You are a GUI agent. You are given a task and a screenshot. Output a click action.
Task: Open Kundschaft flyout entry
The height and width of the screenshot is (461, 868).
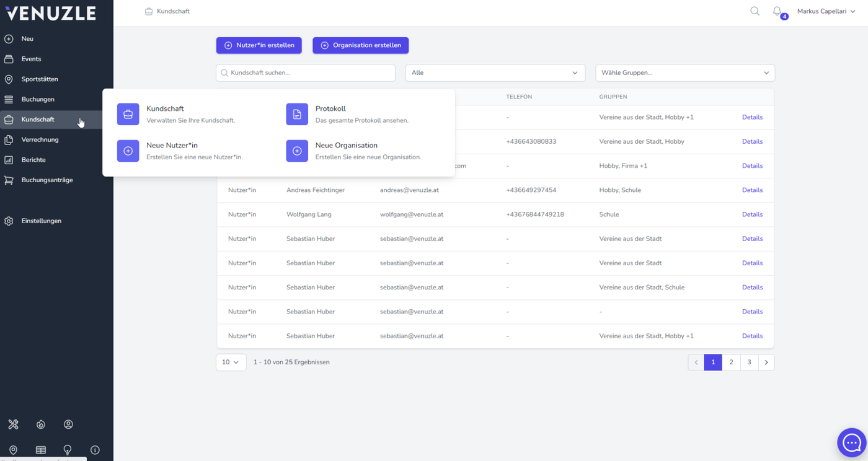pos(176,114)
